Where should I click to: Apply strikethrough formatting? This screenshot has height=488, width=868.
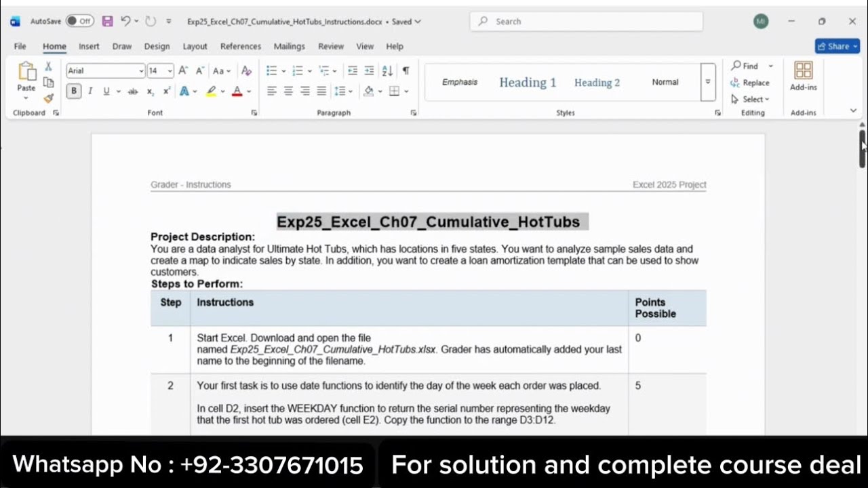133,91
